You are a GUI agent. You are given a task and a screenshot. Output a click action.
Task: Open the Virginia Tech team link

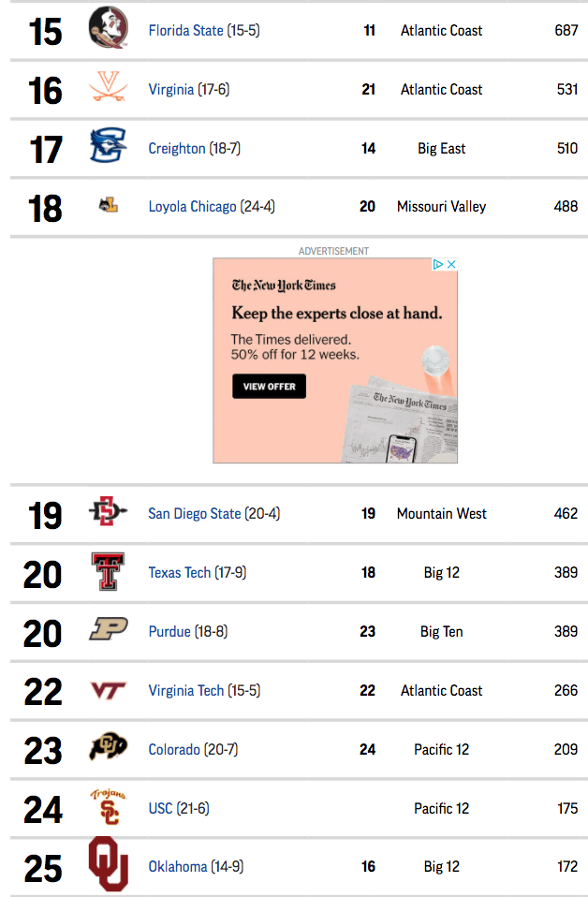click(186, 690)
